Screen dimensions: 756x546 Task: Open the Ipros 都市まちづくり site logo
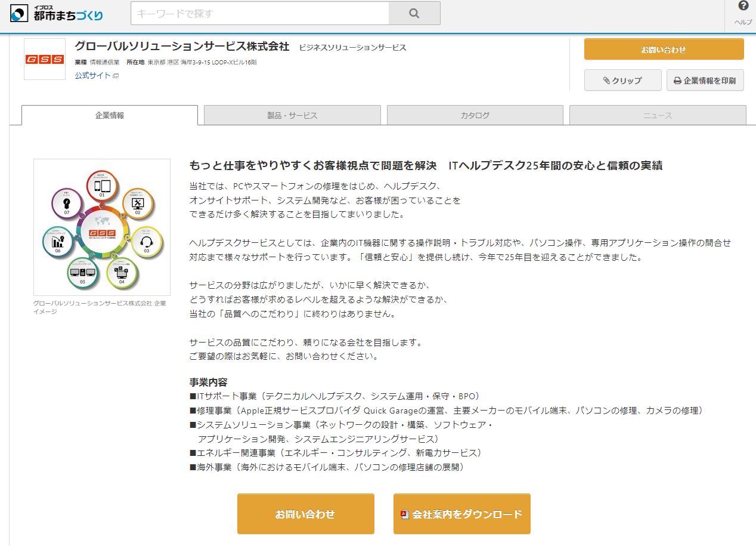pyautogui.click(x=57, y=13)
